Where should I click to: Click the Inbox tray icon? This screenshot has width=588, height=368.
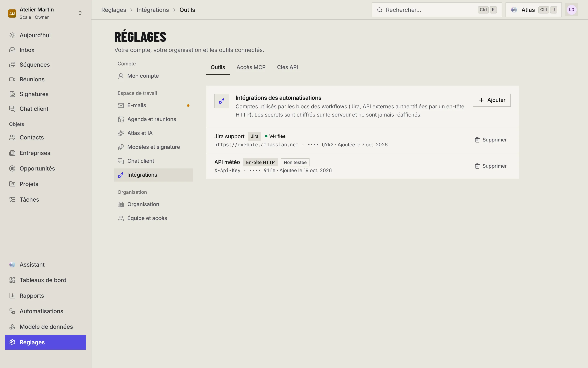[x=12, y=50]
